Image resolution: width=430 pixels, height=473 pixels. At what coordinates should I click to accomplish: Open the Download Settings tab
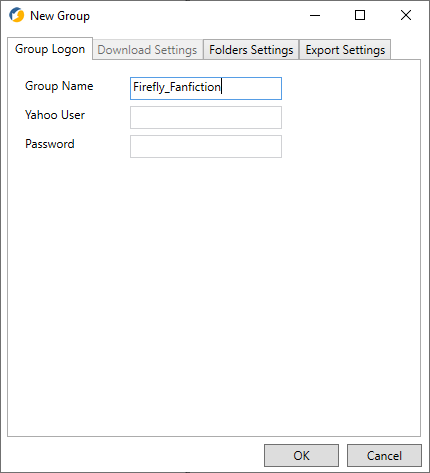[147, 50]
